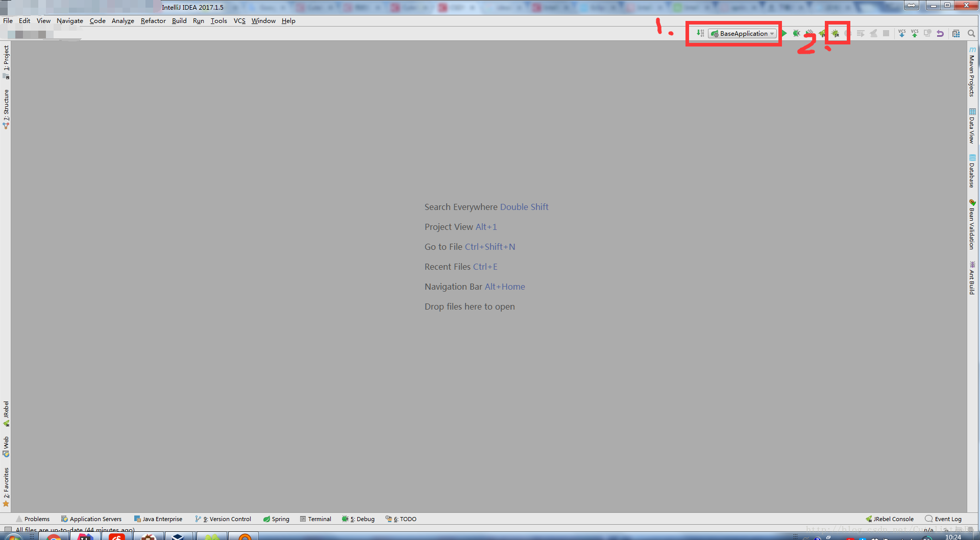Image resolution: width=980 pixels, height=540 pixels.
Task: Click the Windows Start button
Action: 13,536
